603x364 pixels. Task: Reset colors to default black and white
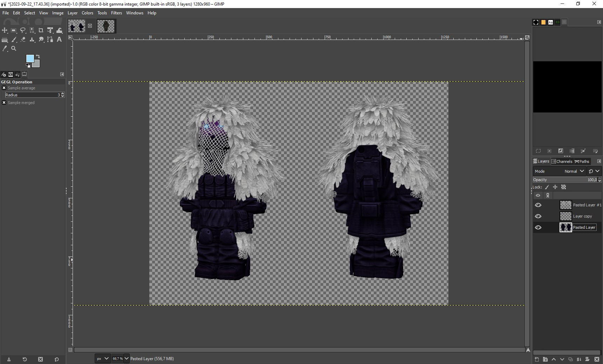tap(28, 66)
